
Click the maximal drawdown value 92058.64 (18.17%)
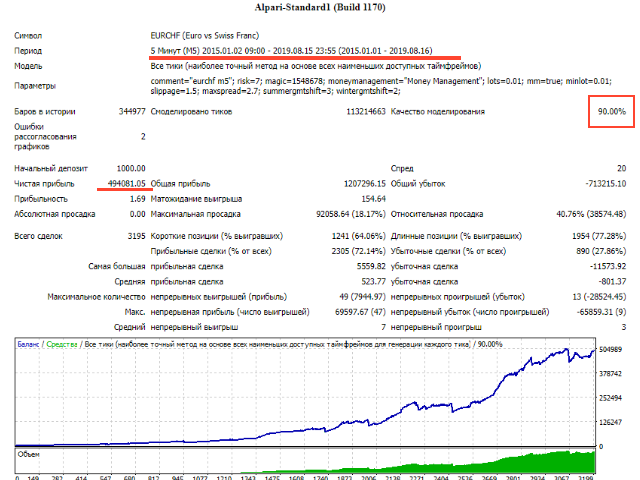point(351,214)
